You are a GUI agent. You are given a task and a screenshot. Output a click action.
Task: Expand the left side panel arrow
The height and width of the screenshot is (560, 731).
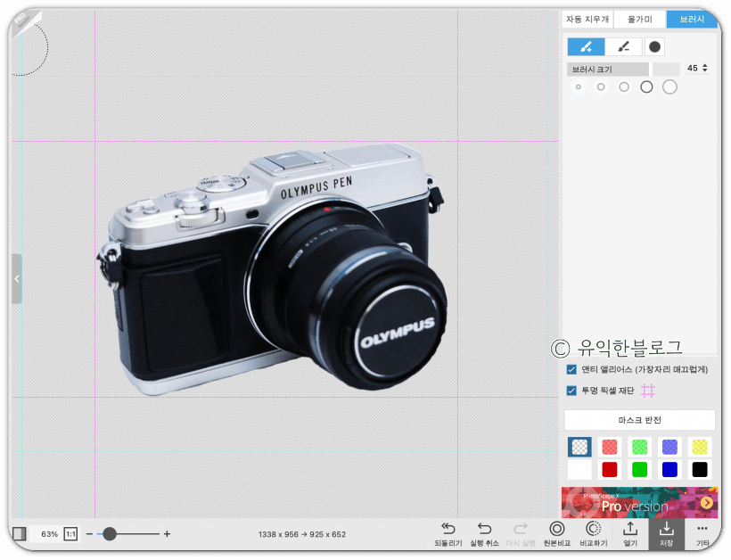(17, 279)
